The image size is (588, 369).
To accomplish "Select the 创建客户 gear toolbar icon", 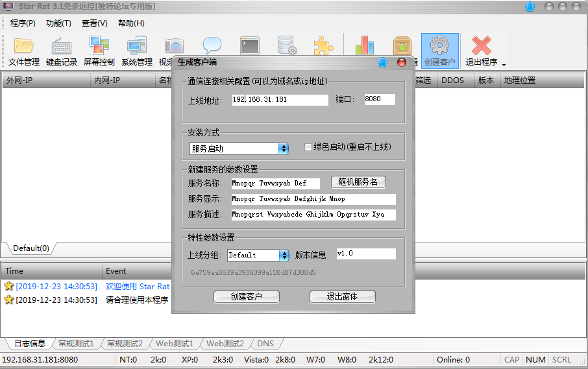I will (440, 51).
